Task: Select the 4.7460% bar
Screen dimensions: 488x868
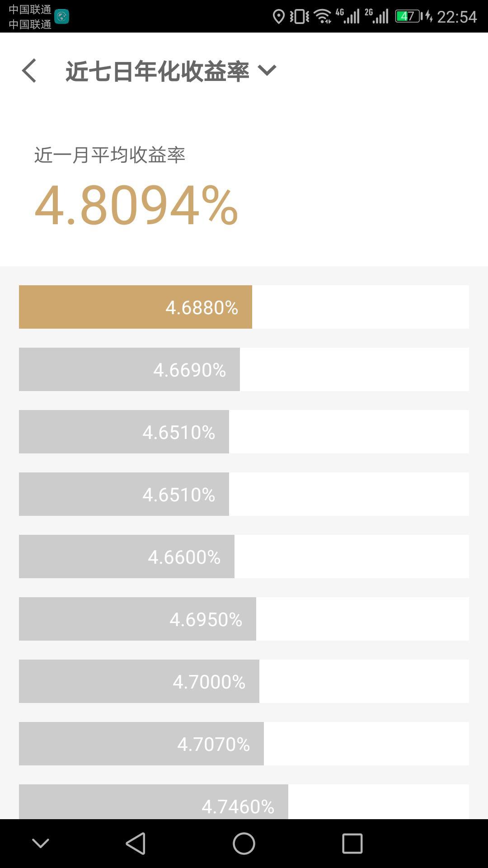Action: tap(154, 802)
